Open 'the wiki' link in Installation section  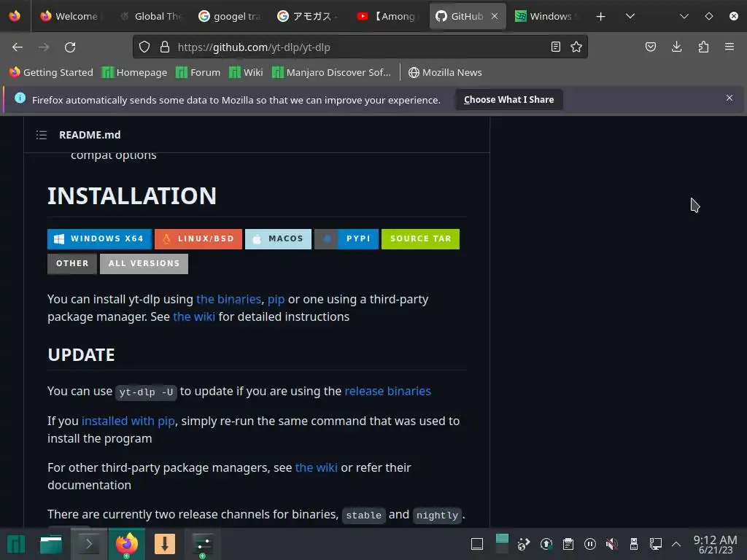point(194,316)
